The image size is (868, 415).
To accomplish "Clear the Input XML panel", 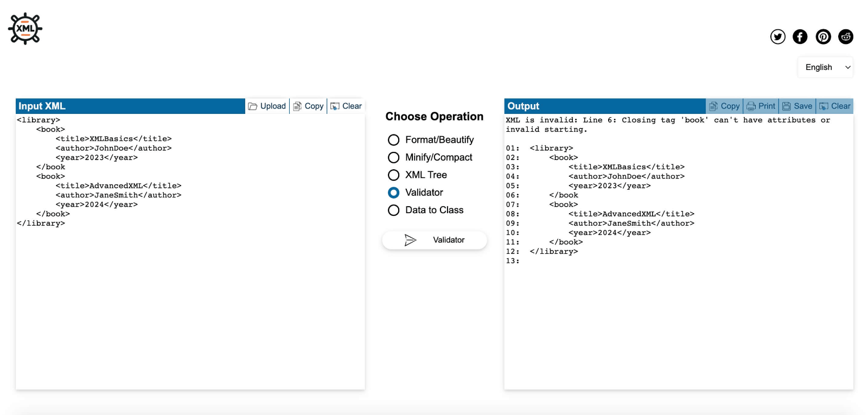I will pyautogui.click(x=346, y=106).
